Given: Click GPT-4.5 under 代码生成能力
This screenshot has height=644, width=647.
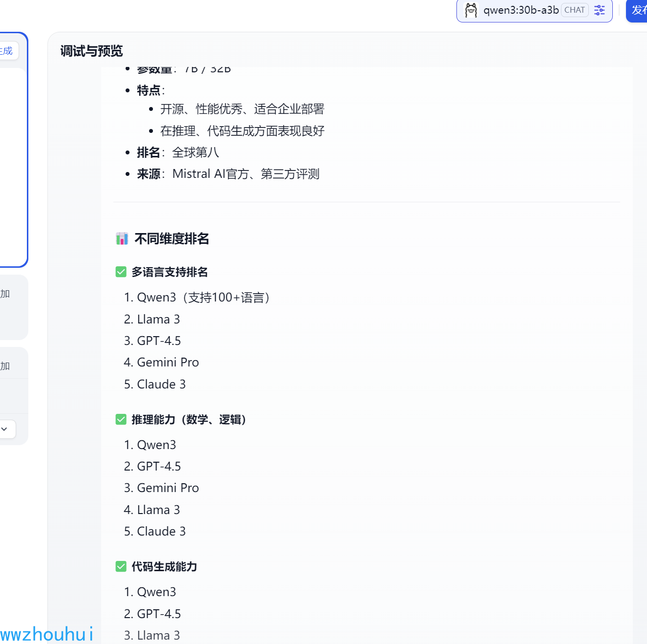Looking at the screenshot, I should point(159,614).
